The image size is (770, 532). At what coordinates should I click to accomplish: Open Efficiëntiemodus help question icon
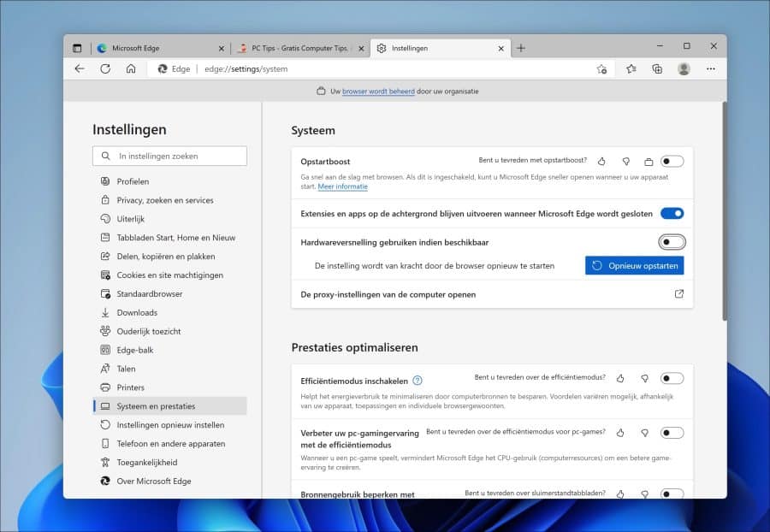pos(418,381)
